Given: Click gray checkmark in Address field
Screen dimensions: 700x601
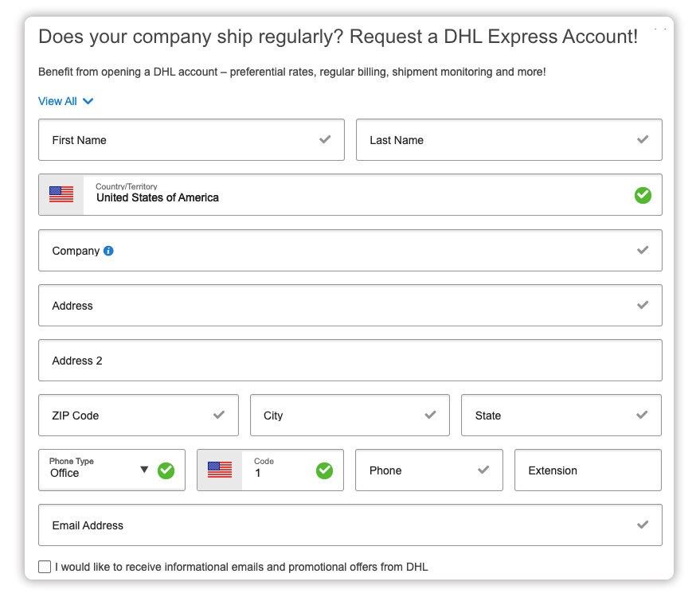Looking at the screenshot, I should [643, 305].
